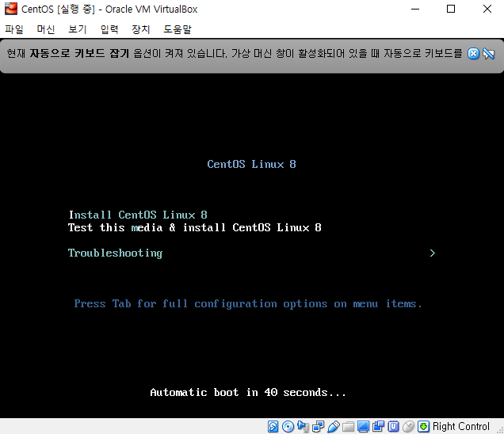Open the 머신 menu
This screenshot has width=504, height=434.
[46, 29]
